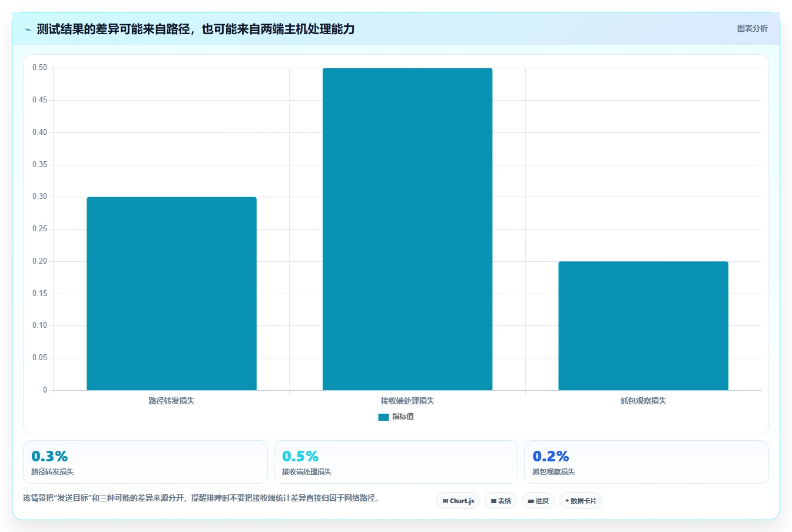
Task: Select the 接收端处理损失 bar in chart
Action: pyautogui.click(x=407, y=229)
